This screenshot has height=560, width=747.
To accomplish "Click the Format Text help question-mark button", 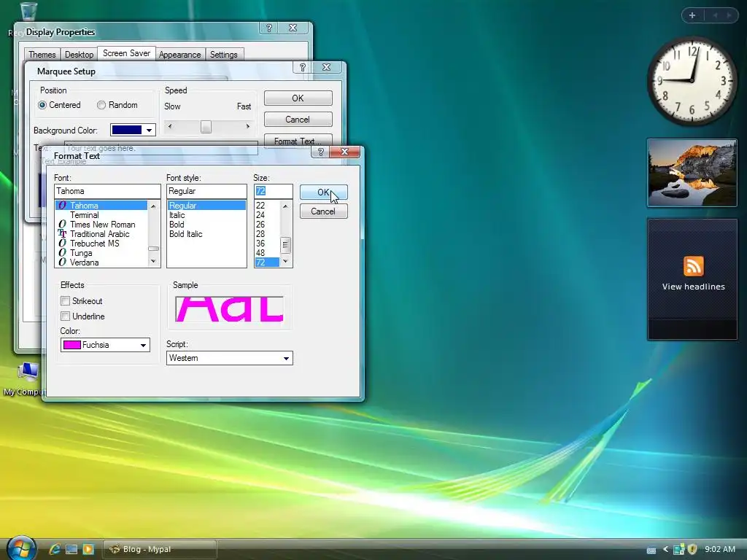I will (321, 152).
